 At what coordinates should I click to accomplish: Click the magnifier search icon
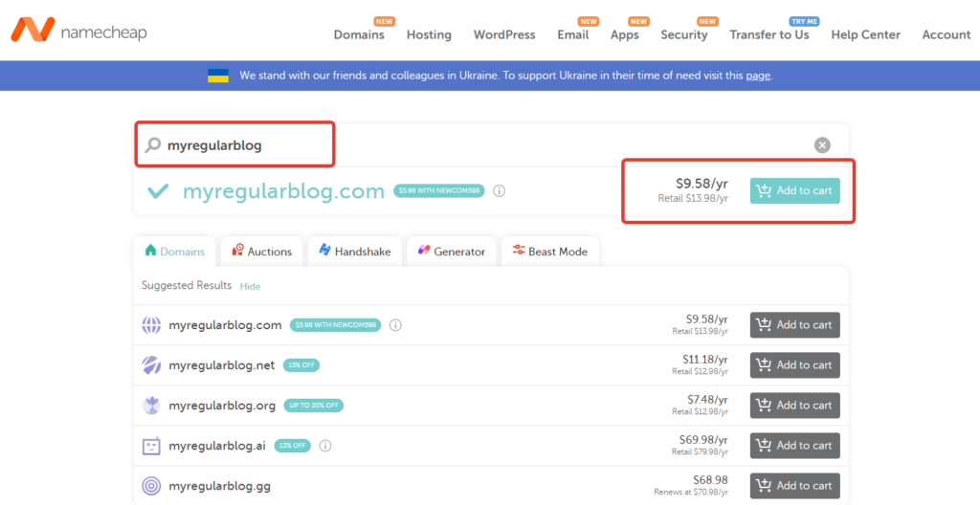[x=152, y=145]
